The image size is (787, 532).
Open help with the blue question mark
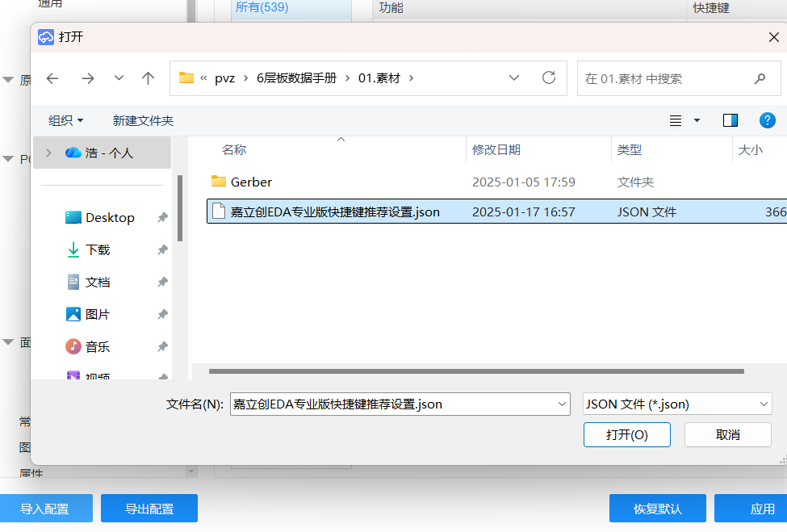pos(767,120)
